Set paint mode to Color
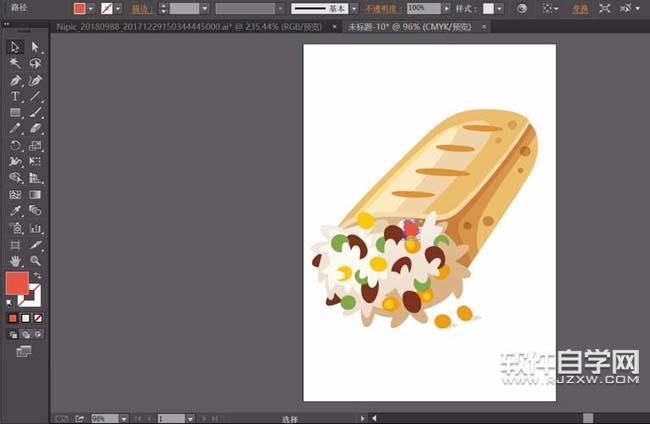 (x=12, y=318)
